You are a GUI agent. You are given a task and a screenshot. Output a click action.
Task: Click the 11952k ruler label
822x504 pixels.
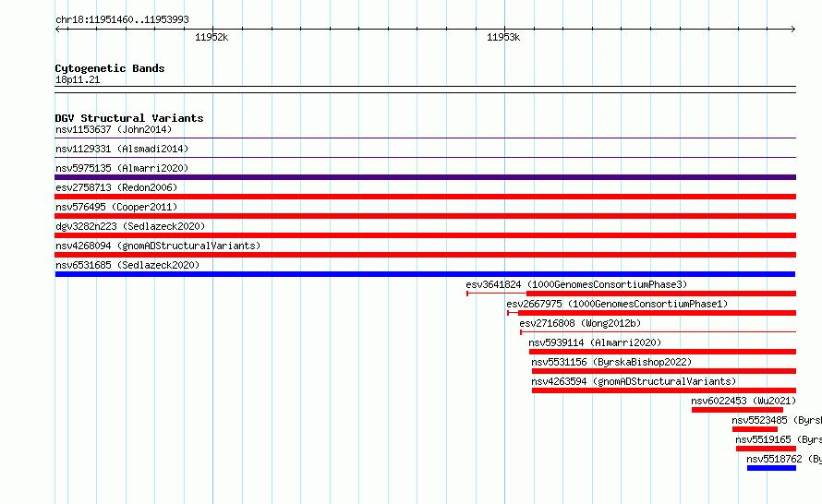[212, 37]
